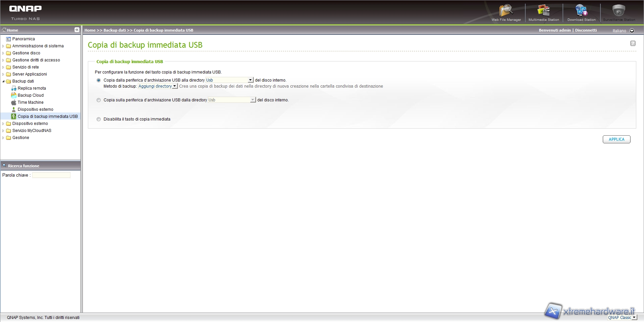Click the help question mark icon
This screenshot has width=644, height=322.
tap(633, 43)
